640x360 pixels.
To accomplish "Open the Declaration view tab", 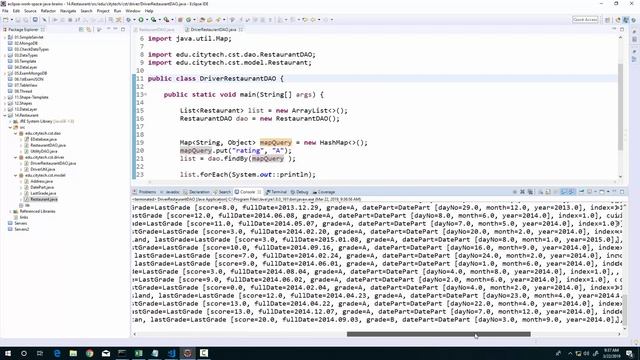I will 197,192.
